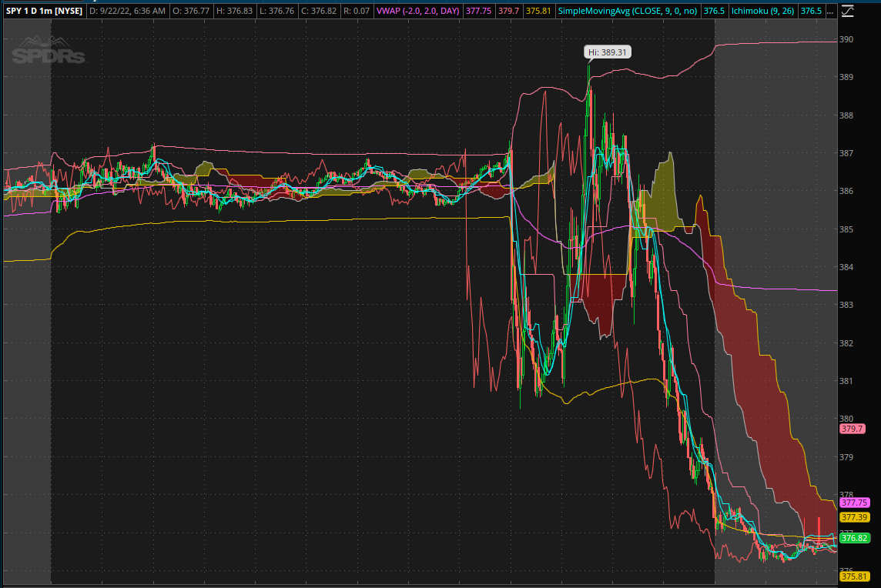Click the 386 price axis label
The image size is (881, 588).
[x=846, y=191]
